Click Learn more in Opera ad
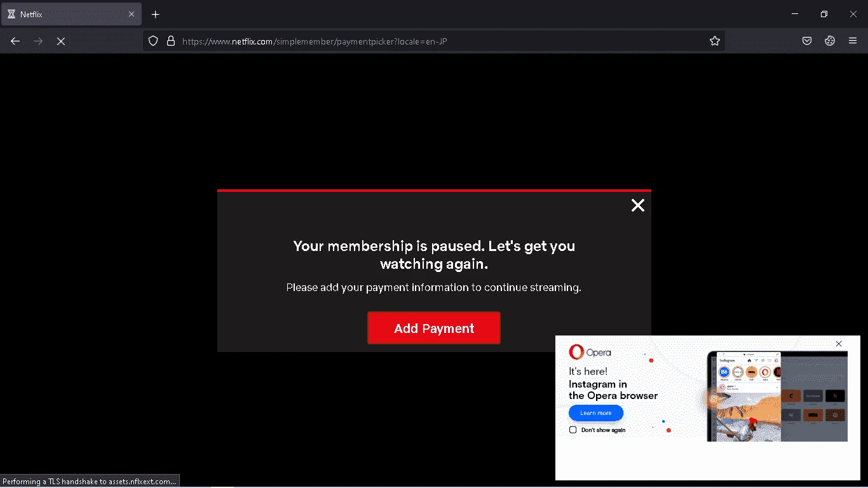Screen dimensions: 868x488 596,413
